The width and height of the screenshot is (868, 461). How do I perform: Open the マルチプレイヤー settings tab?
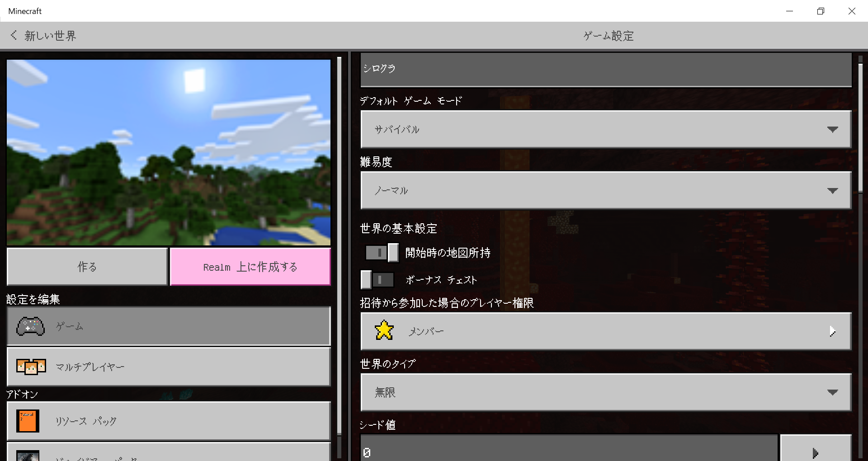169,367
